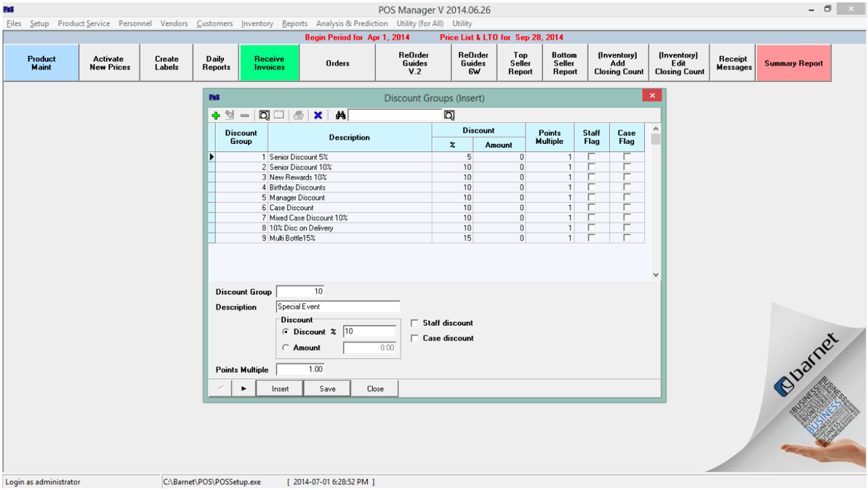Click the next record arrow button
Image resolution: width=868 pixels, height=490 pixels.
[244, 389]
